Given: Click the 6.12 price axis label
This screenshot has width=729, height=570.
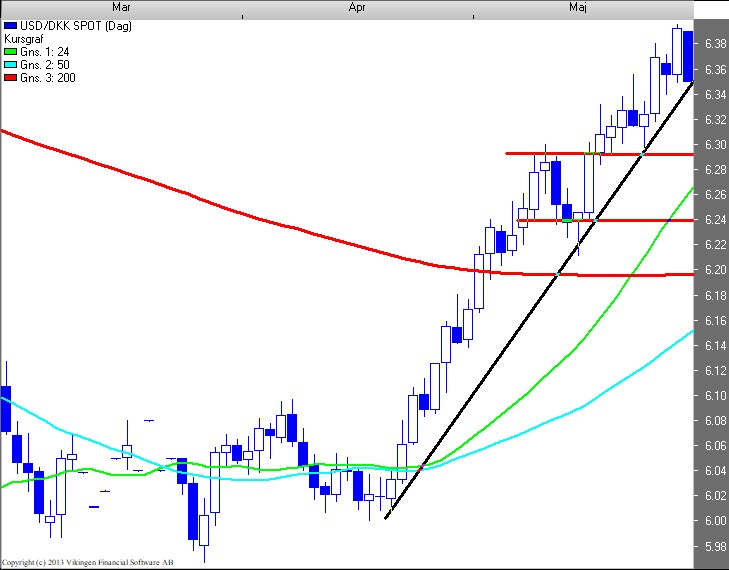Looking at the screenshot, I should pyautogui.click(x=716, y=371).
